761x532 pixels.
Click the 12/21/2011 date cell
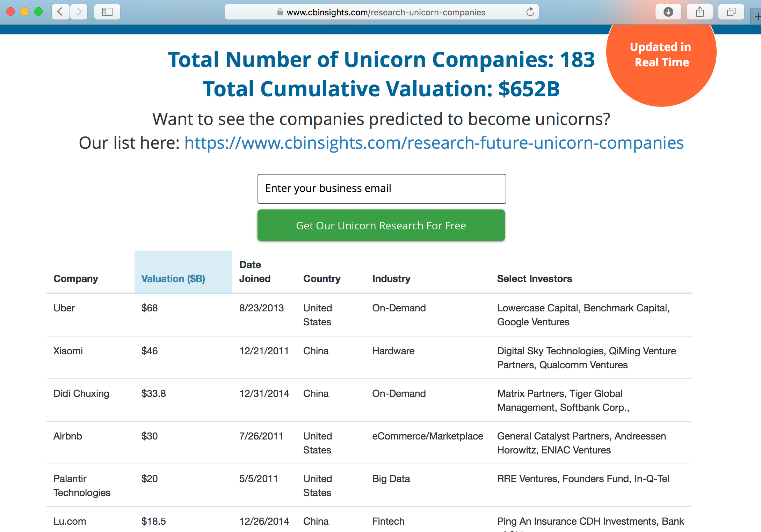coord(264,351)
